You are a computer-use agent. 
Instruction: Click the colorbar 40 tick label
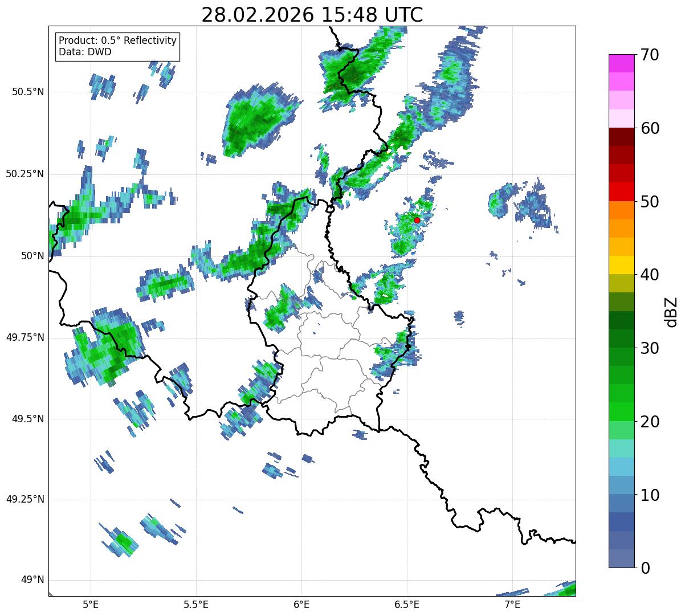(x=650, y=275)
